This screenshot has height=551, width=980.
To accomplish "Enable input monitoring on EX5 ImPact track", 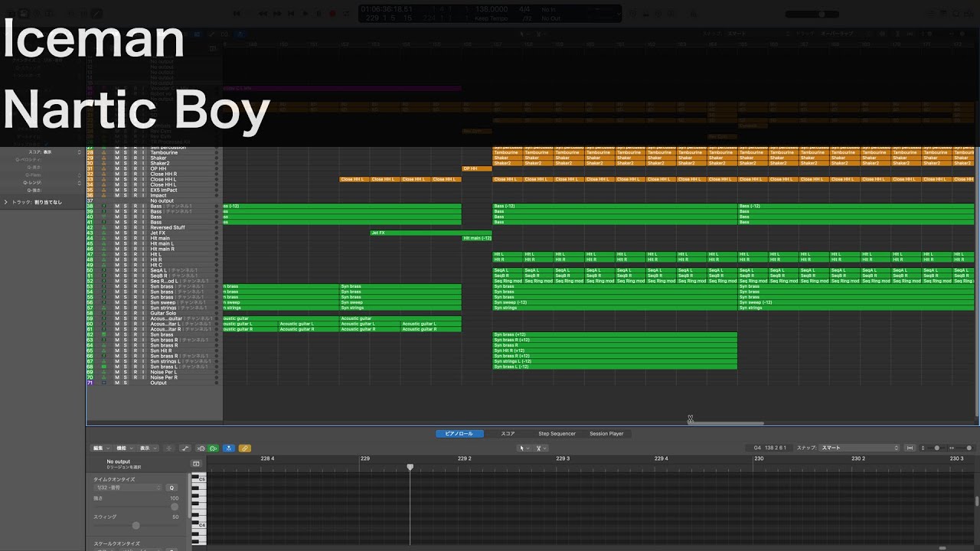I will [x=143, y=190].
